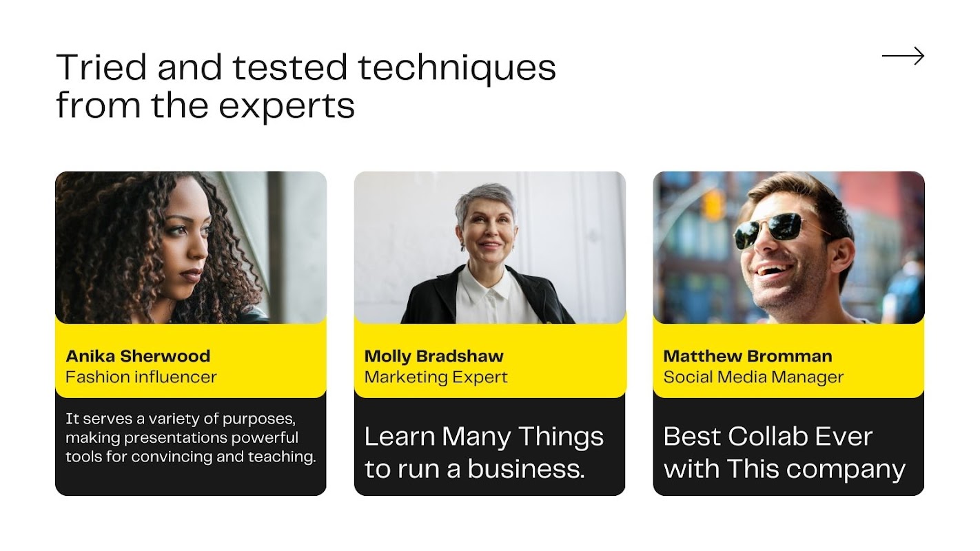Select the 'Social Media Manager' subtitle
This screenshot has width=980, height=551.
click(753, 377)
